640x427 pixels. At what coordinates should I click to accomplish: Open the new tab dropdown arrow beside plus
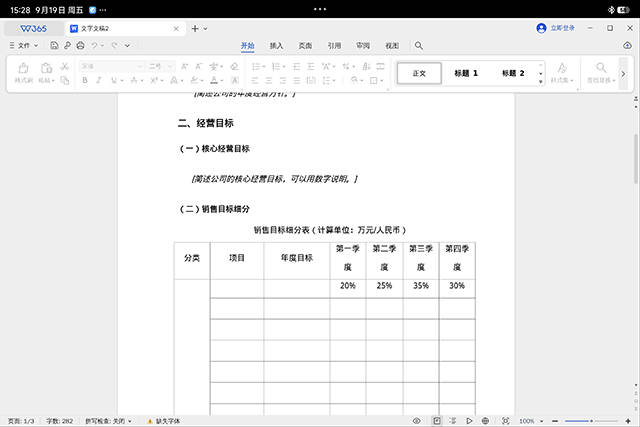pyautogui.click(x=206, y=29)
